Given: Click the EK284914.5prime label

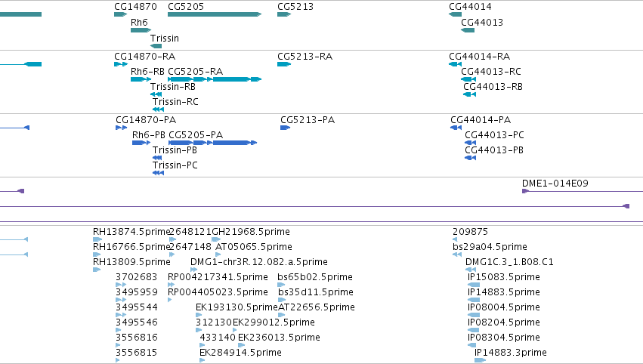Looking at the screenshot, I should coord(240,353).
